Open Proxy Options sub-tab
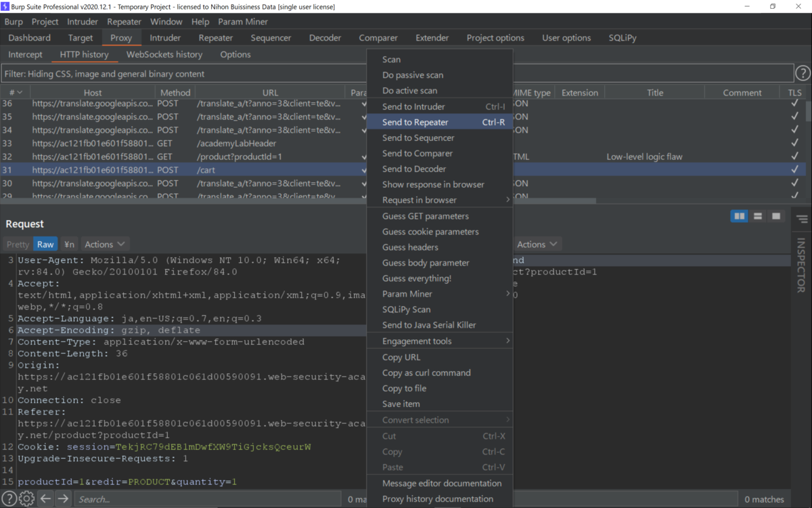The width and height of the screenshot is (812, 508). pos(235,54)
